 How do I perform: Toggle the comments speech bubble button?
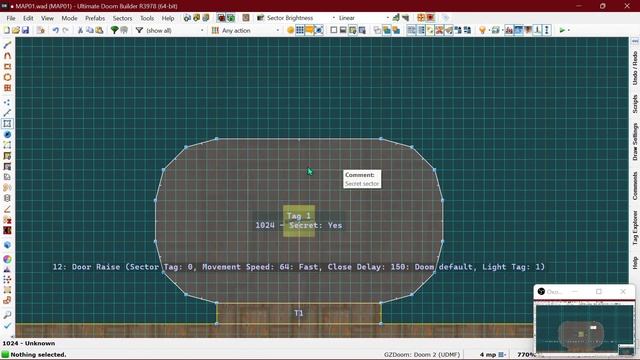pos(309,30)
